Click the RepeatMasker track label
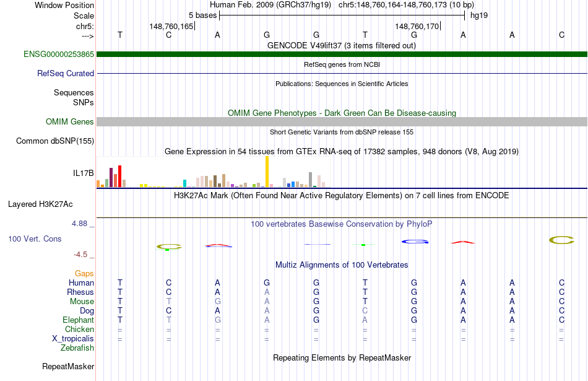 [68, 366]
